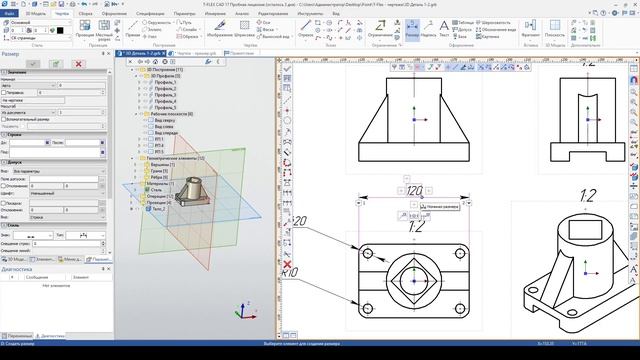
Task: Switch to the Приветствие document tab
Action: click(241, 53)
